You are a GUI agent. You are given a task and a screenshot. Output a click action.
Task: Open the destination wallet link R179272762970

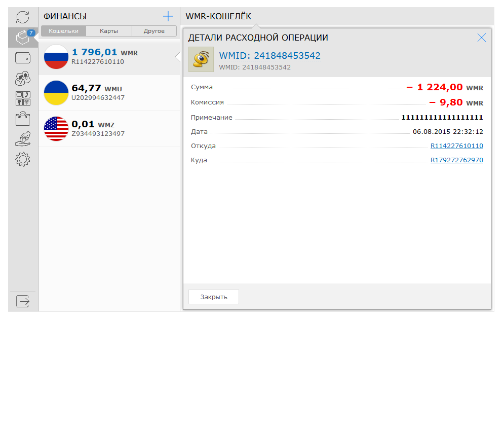coord(457,160)
